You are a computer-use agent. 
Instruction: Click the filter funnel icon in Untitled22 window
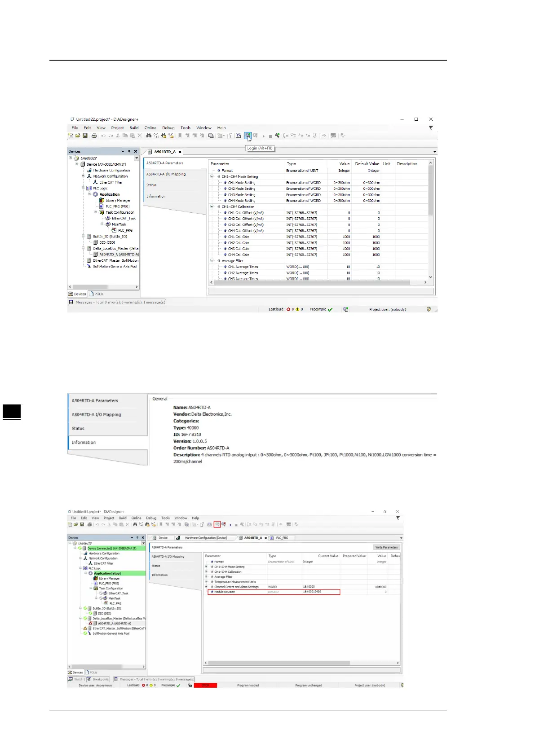pos(431,128)
